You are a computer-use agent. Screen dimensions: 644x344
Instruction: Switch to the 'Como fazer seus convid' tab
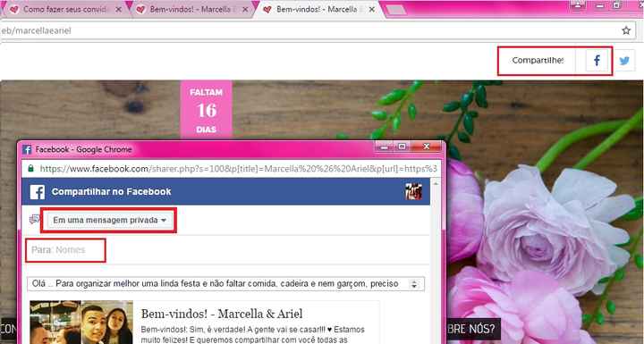point(64,9)
